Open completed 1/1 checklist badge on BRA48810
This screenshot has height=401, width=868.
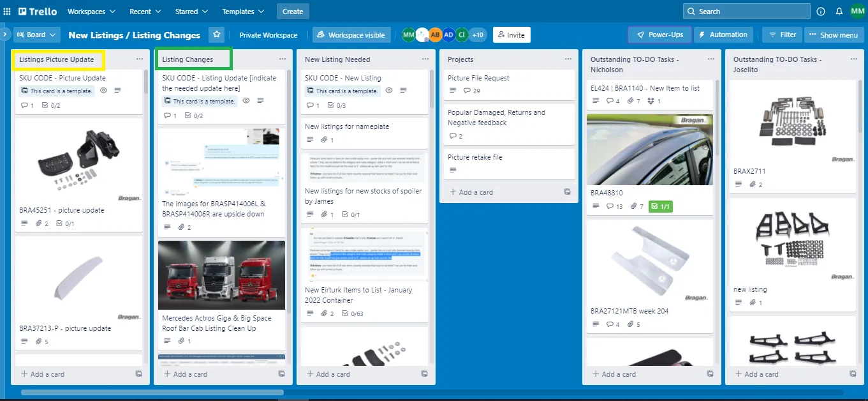[660, 206]
